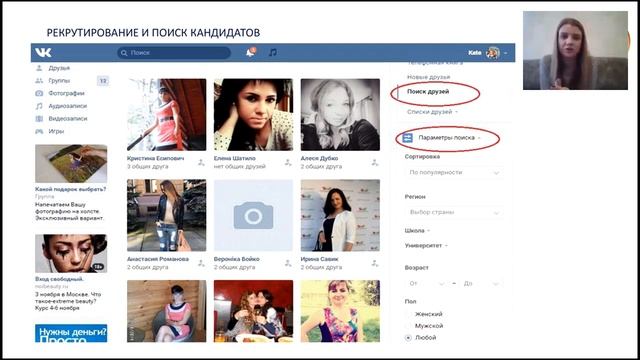Click 'нет общих друзей' under Елена Шатило
This screenshot has width=640, height=360.
click(x=239, y=167)
